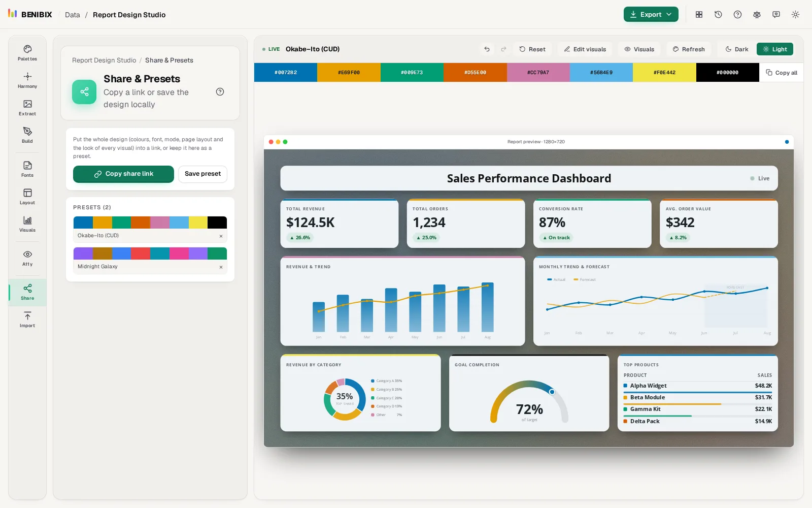Copy all palette colors
Image resolution: width=812 pixels, height=508 pixels.
click(x=782, y=73)
